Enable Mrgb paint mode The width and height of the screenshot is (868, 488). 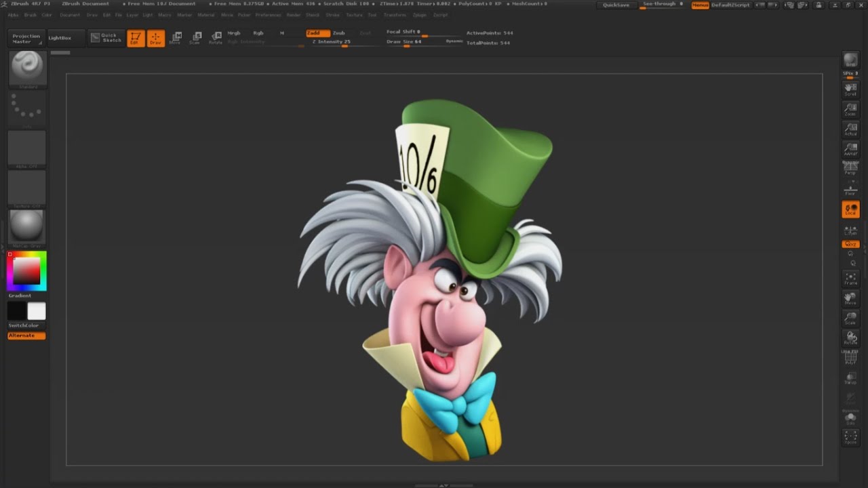point(234,33)
